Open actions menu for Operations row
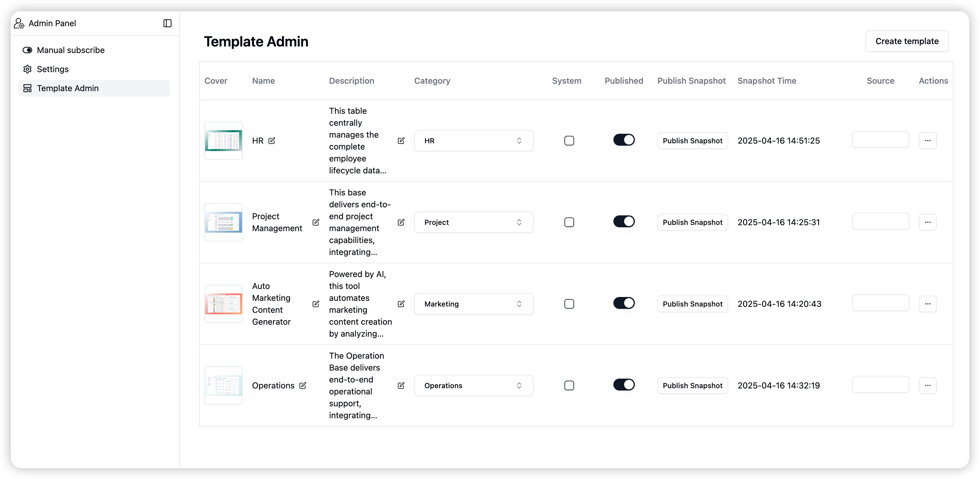Viewport: 980px width, 479px height. 928,385
